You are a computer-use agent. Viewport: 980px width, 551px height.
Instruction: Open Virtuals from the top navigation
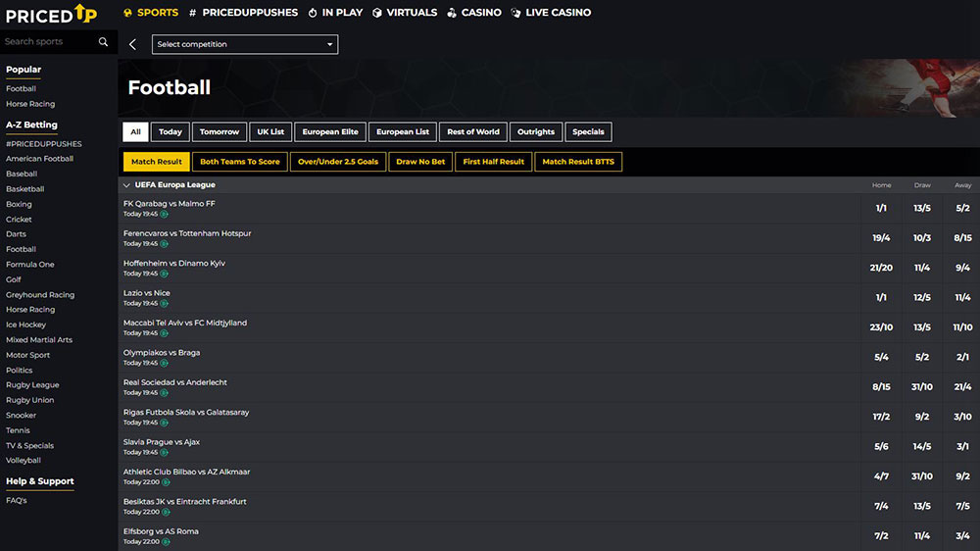(405, 13)
